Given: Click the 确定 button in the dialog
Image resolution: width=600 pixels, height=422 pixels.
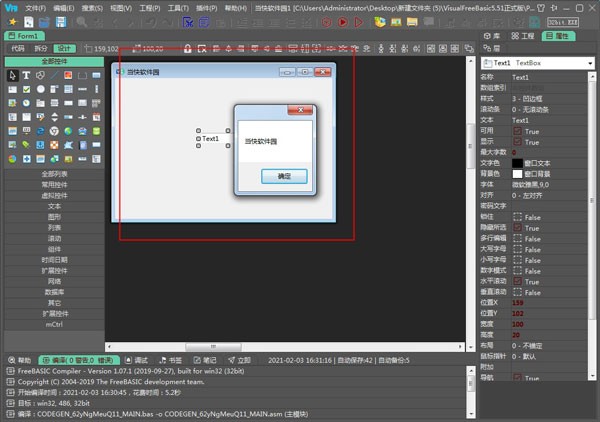Looking at the screenshot, I should click(284, 176).
